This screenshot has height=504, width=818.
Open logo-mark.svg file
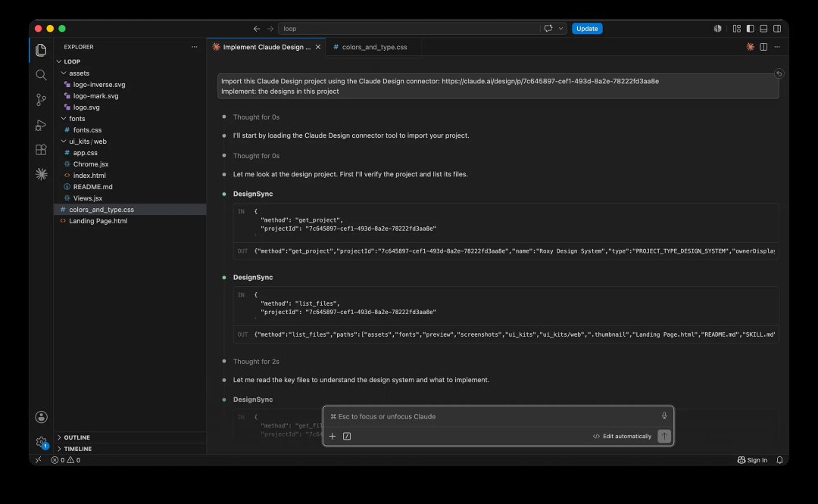click(x=96, y=96)
